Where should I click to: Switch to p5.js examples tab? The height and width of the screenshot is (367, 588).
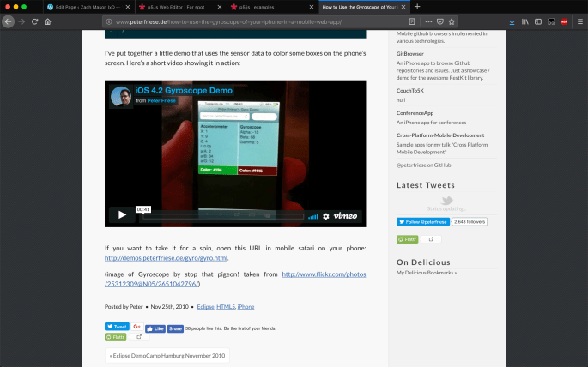click(x=273, y=7)
